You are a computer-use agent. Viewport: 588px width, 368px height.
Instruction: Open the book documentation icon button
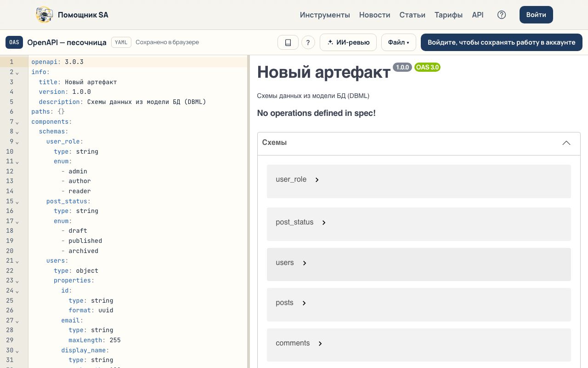coord(288,42)
